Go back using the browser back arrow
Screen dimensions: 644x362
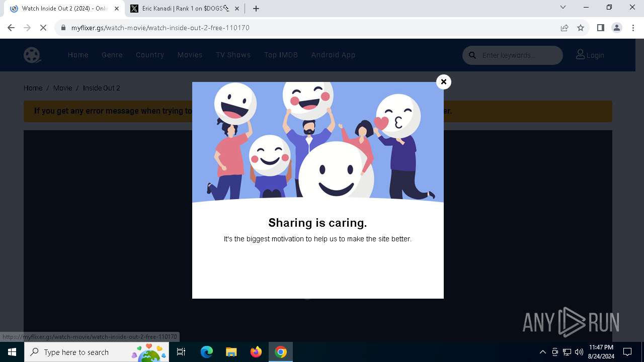[11, 28]
